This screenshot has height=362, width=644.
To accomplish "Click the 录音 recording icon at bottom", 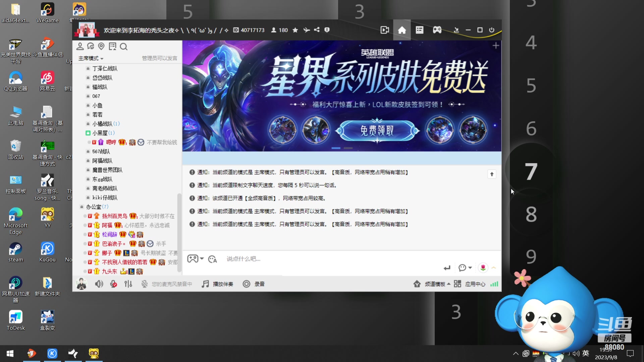I will click(x=247, y=284).
